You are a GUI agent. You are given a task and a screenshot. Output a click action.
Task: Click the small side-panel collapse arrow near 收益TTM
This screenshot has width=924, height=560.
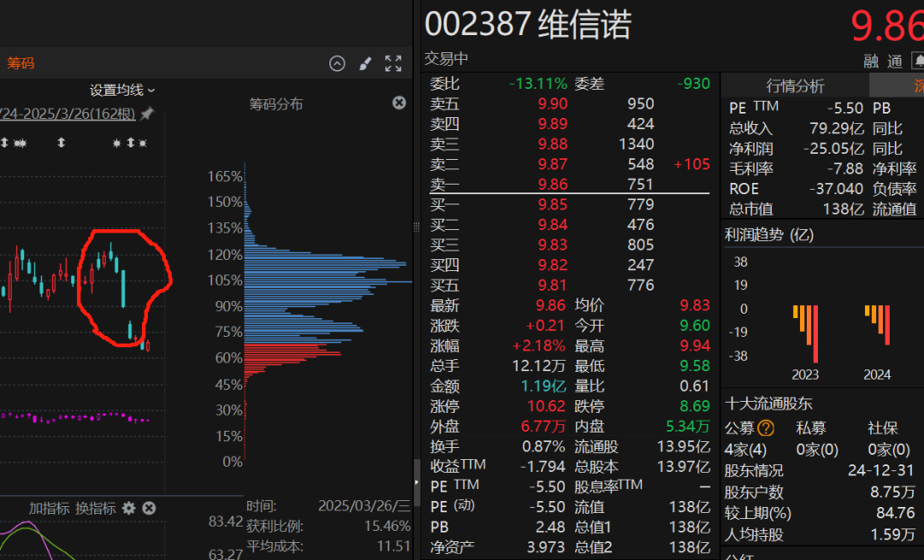417,482
